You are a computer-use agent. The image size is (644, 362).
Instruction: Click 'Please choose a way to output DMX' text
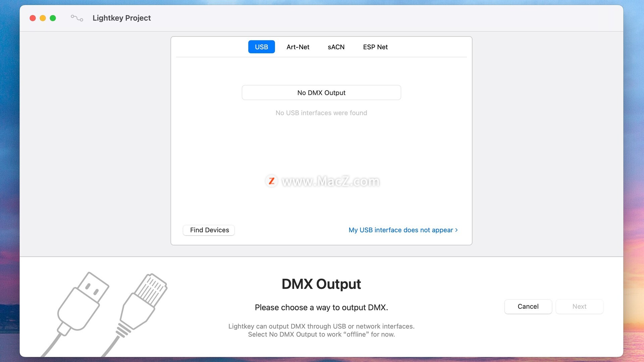click(x=321, y=307)
